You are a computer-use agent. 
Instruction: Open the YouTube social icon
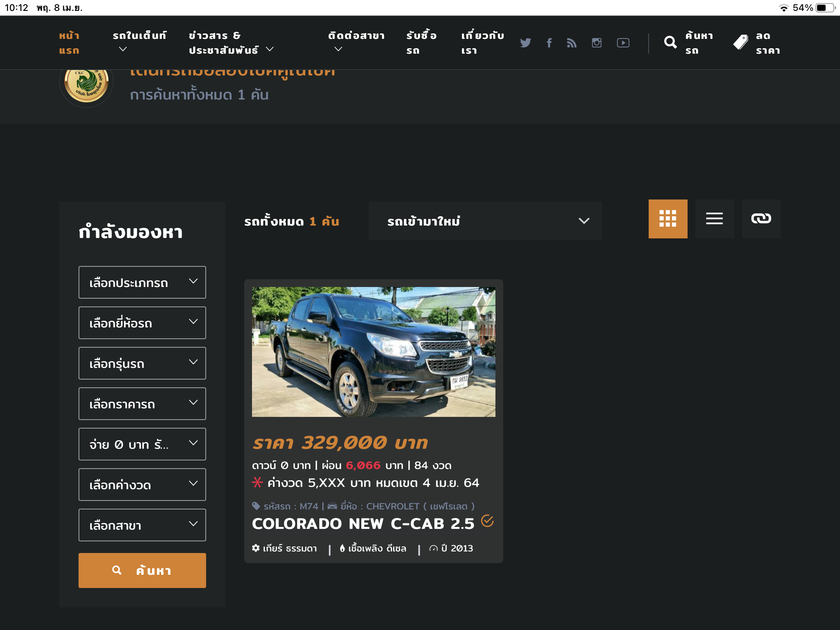coord(623,43)
